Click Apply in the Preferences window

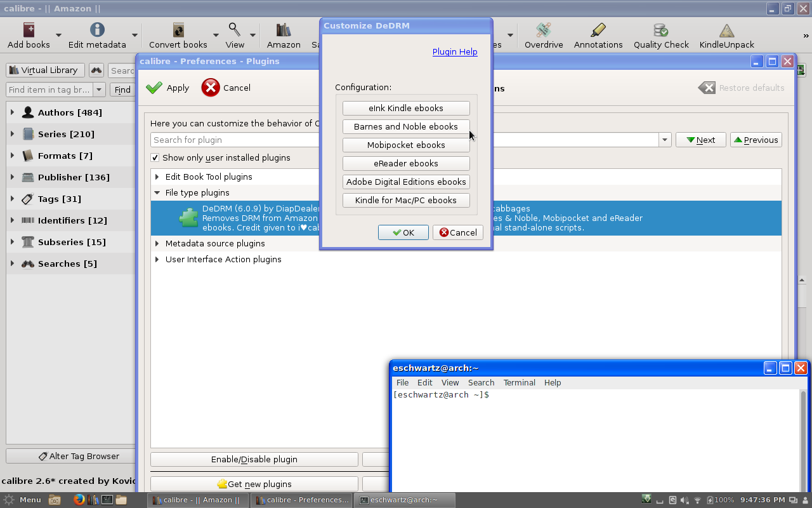tap(167, 88)
